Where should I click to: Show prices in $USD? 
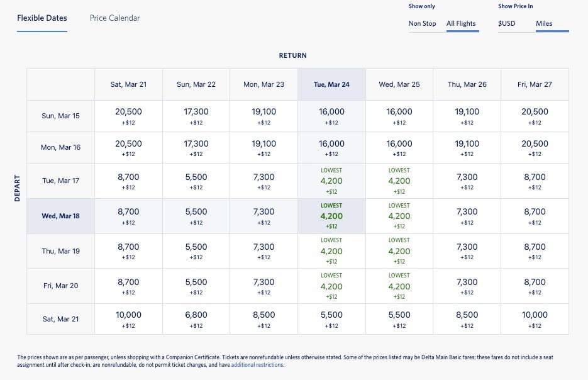[507, 24]
